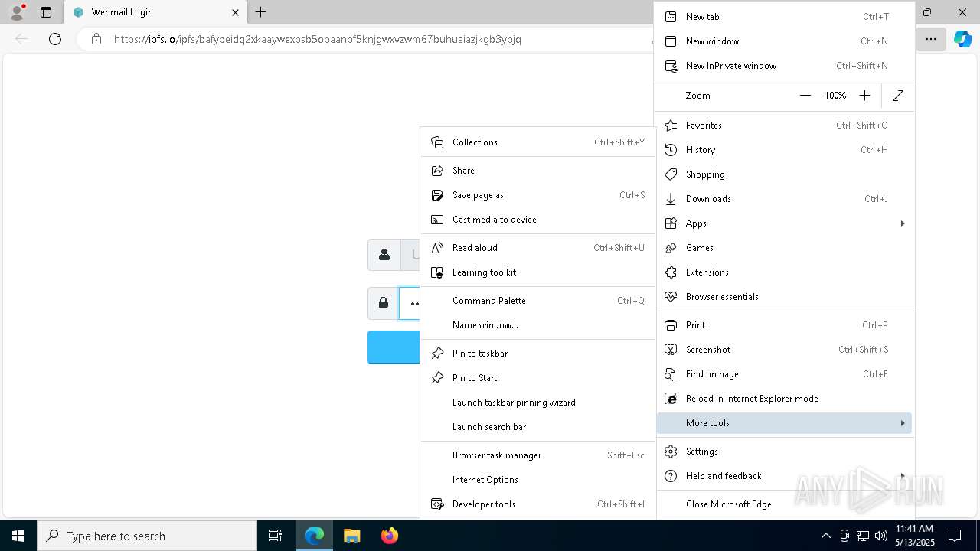Image resolution: width=980 pixels, height=551 pixels.
Task: Click the taskbar search box
Action: (x=147, y=536)
